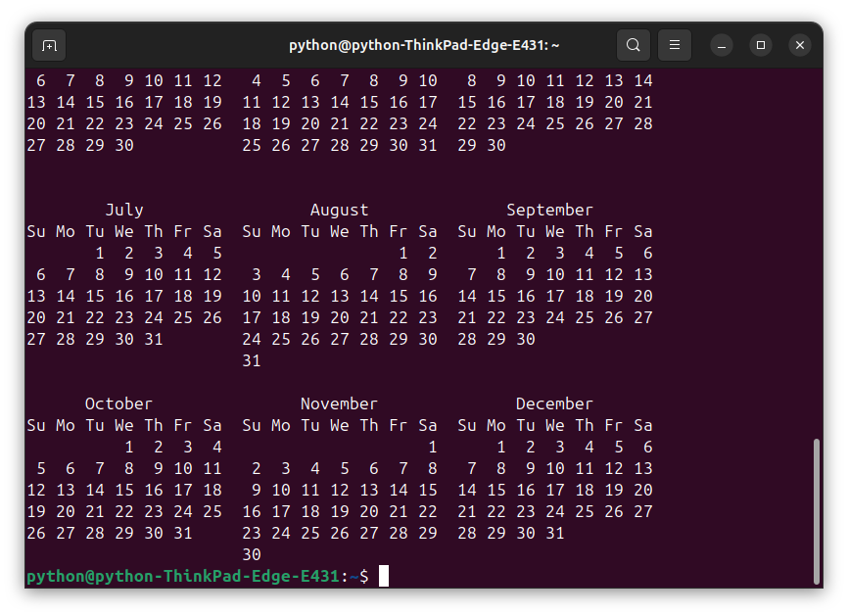Click the Sa header of the September calendar
848x616 pixels.
[643, 231]
